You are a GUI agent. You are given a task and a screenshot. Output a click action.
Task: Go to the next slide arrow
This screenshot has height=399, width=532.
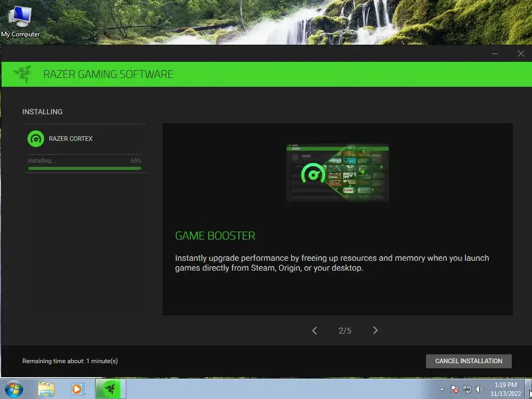point(375,330)
